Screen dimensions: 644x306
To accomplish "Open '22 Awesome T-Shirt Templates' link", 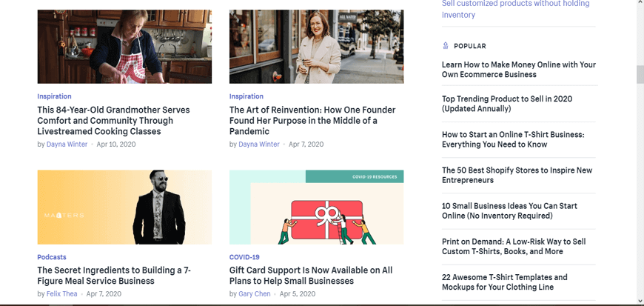I will point(505,282).
